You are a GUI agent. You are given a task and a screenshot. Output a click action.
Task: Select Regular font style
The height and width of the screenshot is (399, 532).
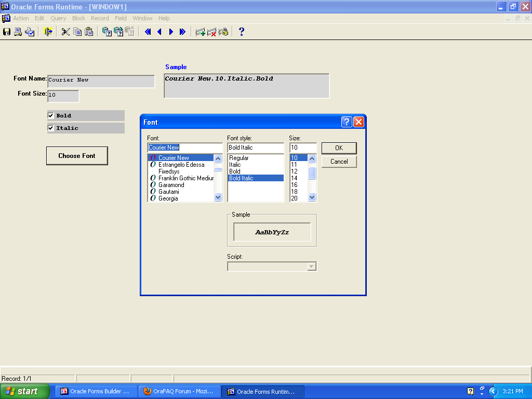[256, 158]
